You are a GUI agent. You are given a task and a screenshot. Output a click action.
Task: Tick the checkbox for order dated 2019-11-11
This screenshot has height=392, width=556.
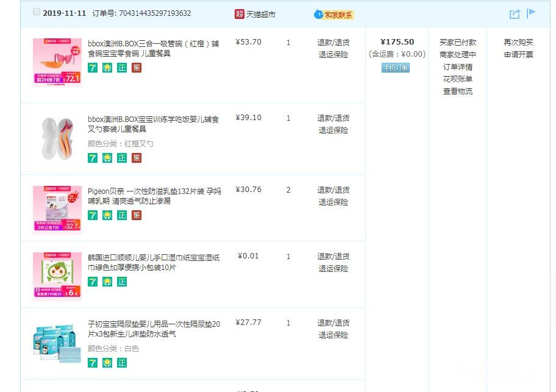click(x=37, y=12)
